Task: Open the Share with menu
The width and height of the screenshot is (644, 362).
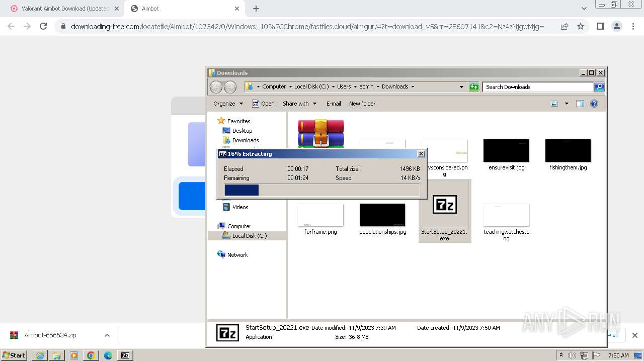Action: pos(299,104)
